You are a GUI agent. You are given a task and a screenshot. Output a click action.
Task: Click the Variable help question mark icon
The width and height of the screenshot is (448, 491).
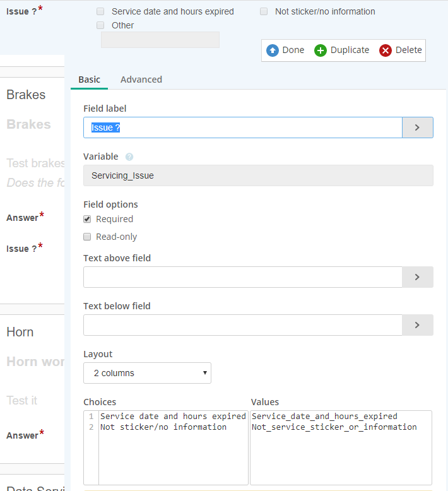[129, 157]
